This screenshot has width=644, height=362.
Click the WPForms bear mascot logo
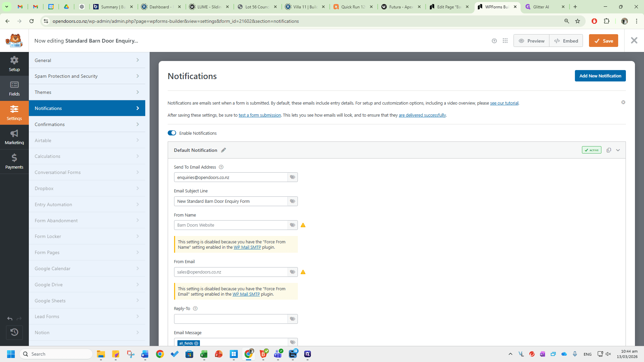[14, 41]
